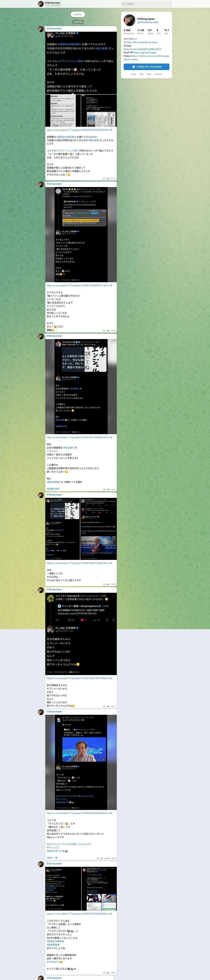Click the #原口一博 hashtag
Screen dimensions: 210x980
[52, 858]
